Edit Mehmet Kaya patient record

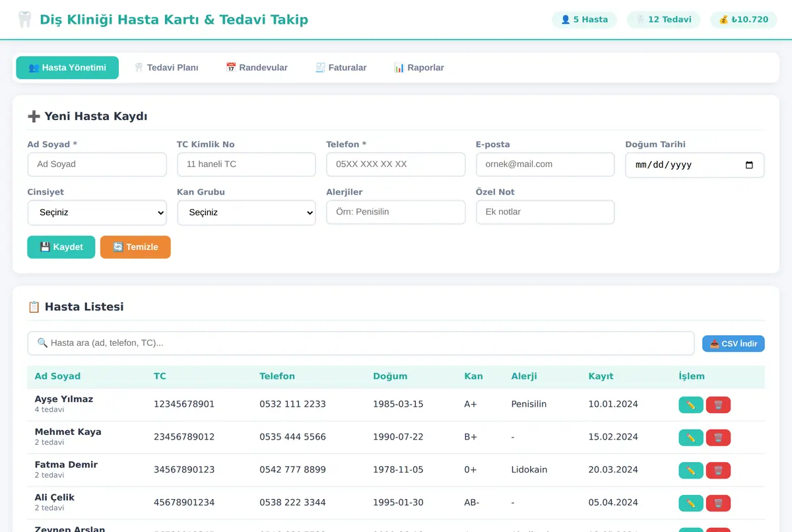click(x=691, y=438)
